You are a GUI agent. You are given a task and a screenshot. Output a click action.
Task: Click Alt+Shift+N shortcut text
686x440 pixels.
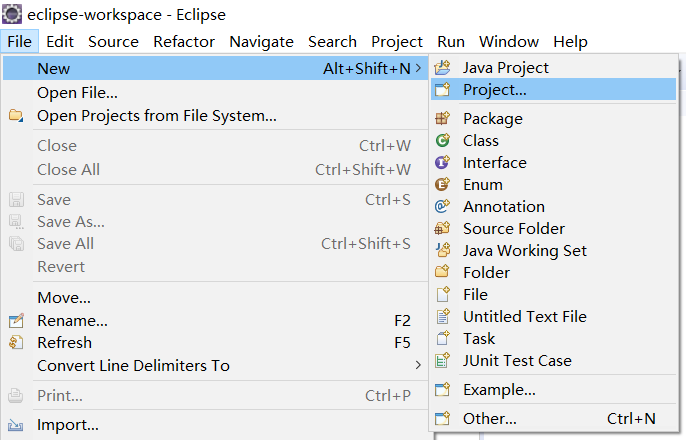[367, 69]
